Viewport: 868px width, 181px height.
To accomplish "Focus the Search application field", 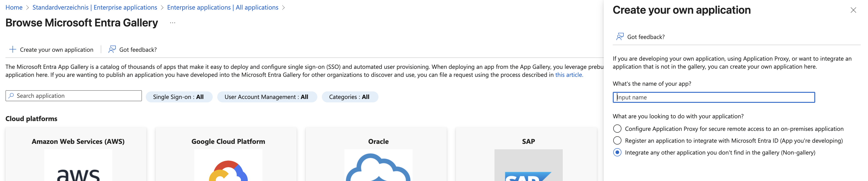I will [73, 96].
